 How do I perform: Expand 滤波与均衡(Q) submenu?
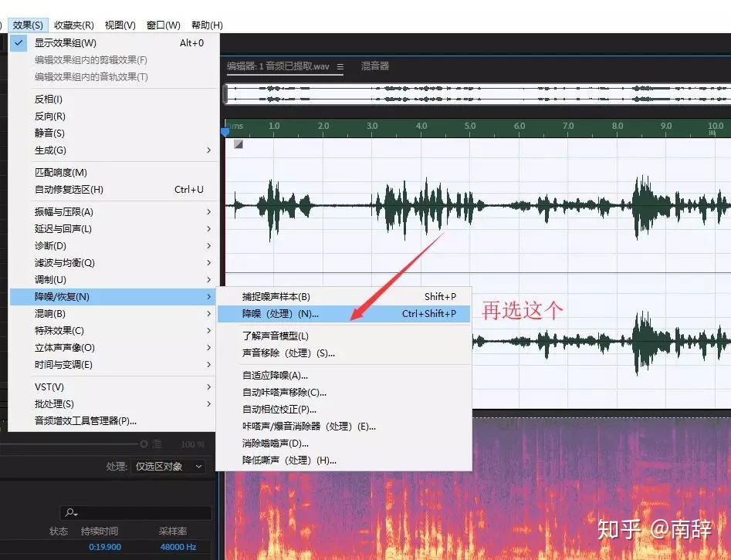pos(113,263)
